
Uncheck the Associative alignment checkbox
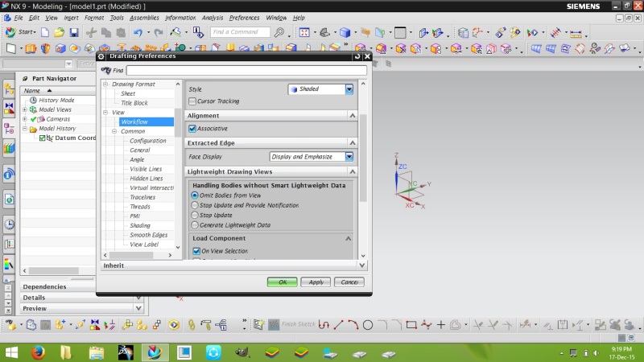(x=192, y=129)
